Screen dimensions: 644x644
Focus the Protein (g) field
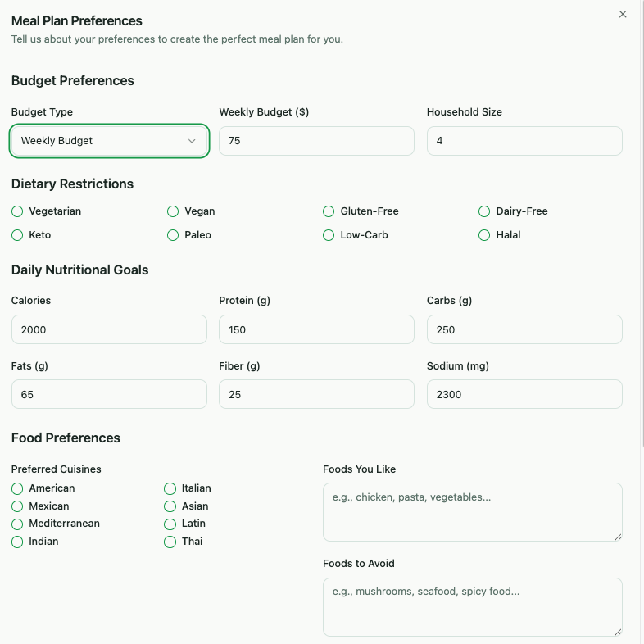(x=316, y=329)
